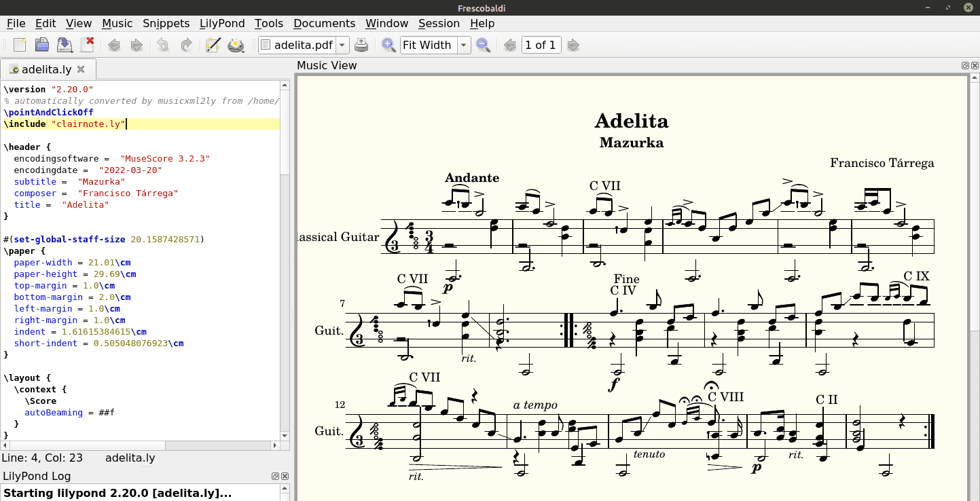Open the Score Setup Wizard icon
Screen dimensions: 980x501
pyautogui.click(x=213, y=45)
